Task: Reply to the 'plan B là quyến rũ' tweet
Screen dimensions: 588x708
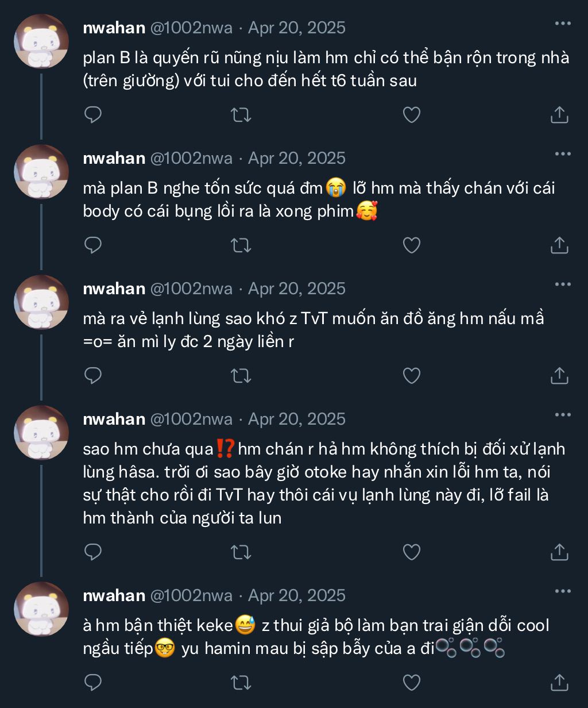Action: tap(93, 115)
